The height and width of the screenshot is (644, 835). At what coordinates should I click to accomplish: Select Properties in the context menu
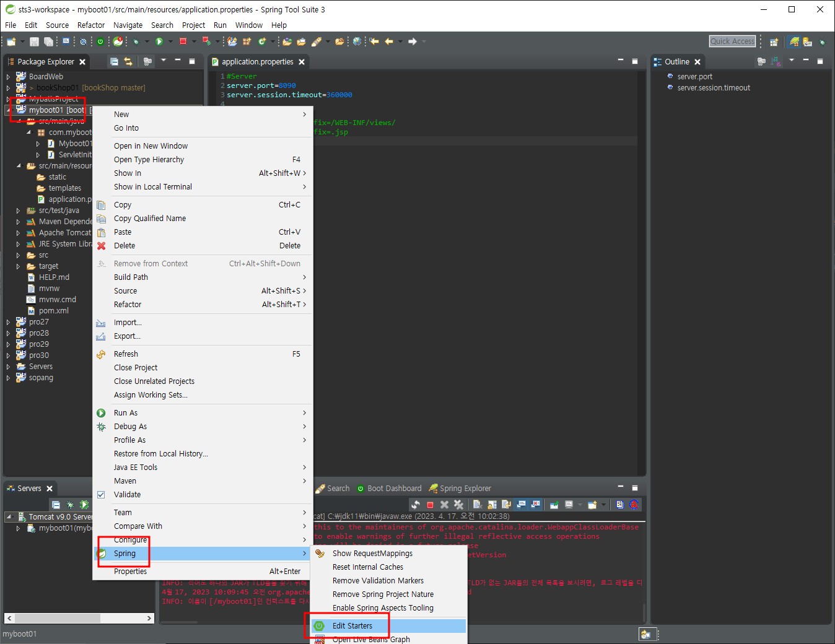[x=203, y=572]
